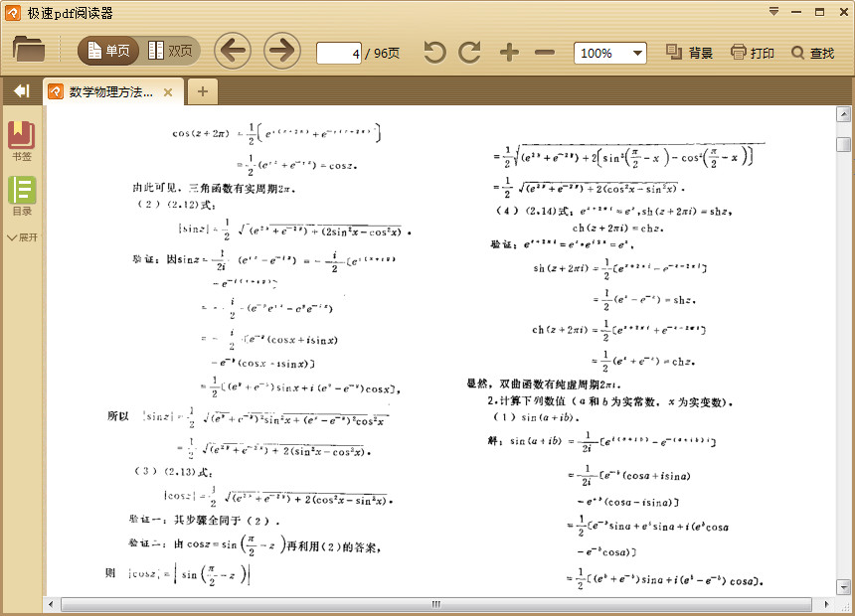This screenshot has width=855, height=616.
Task: Minimize the PDF reader window
Action: 796,12
